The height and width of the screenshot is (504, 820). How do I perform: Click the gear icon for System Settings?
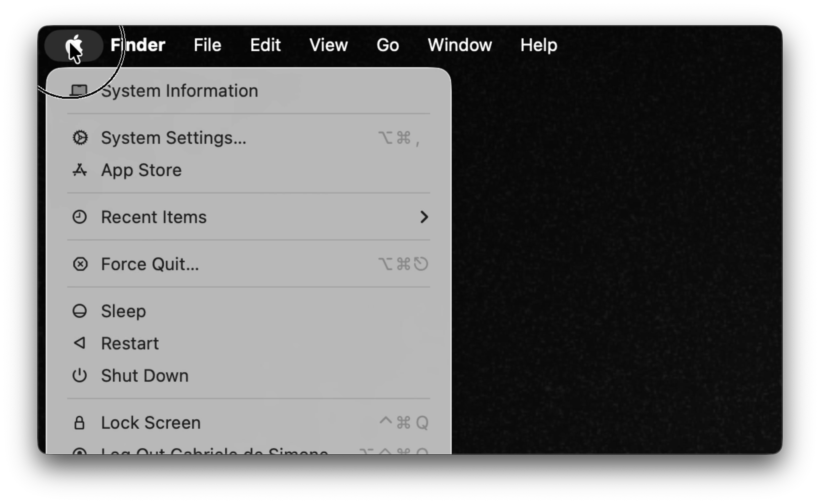[80, 138]
